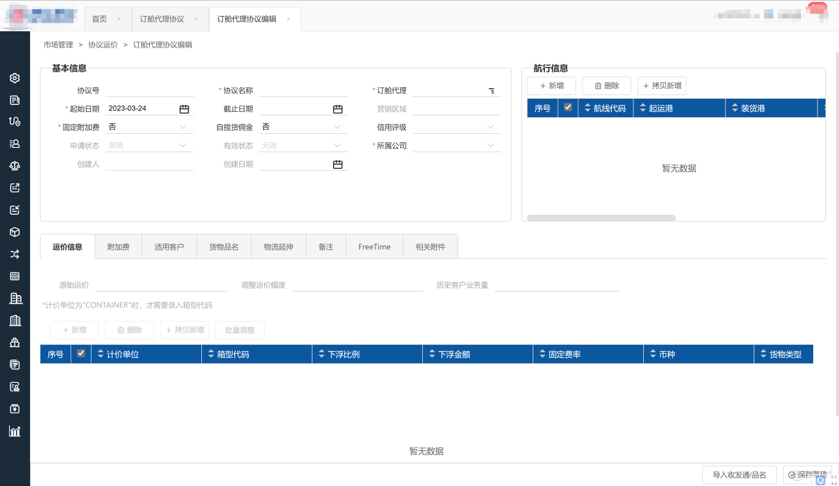Open the calendar picker for 截止日期
This screenshot has height=486, width=839.
337,109
